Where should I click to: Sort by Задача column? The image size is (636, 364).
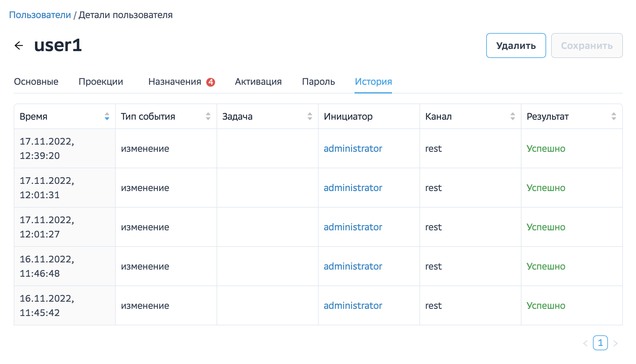tap(310, 117)
